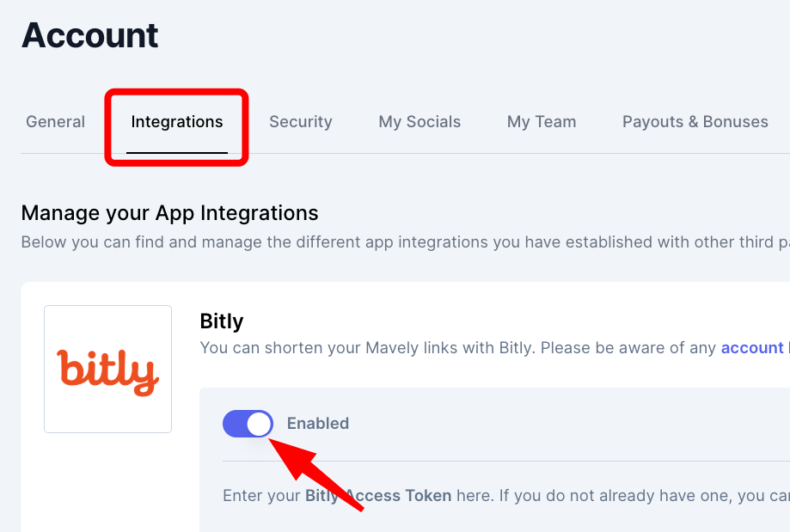The image size is (790, 532).
Task: Select the Integrations tab
Action: coord(177,122)
